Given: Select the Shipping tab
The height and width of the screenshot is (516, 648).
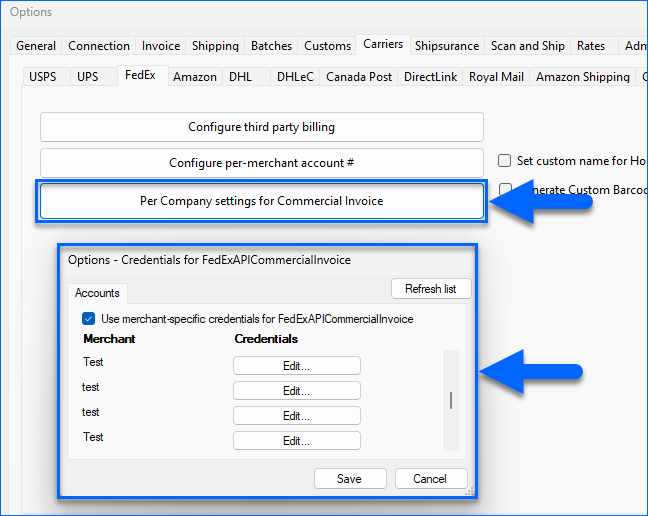Looking at the screenshot, I should point(215,45).
